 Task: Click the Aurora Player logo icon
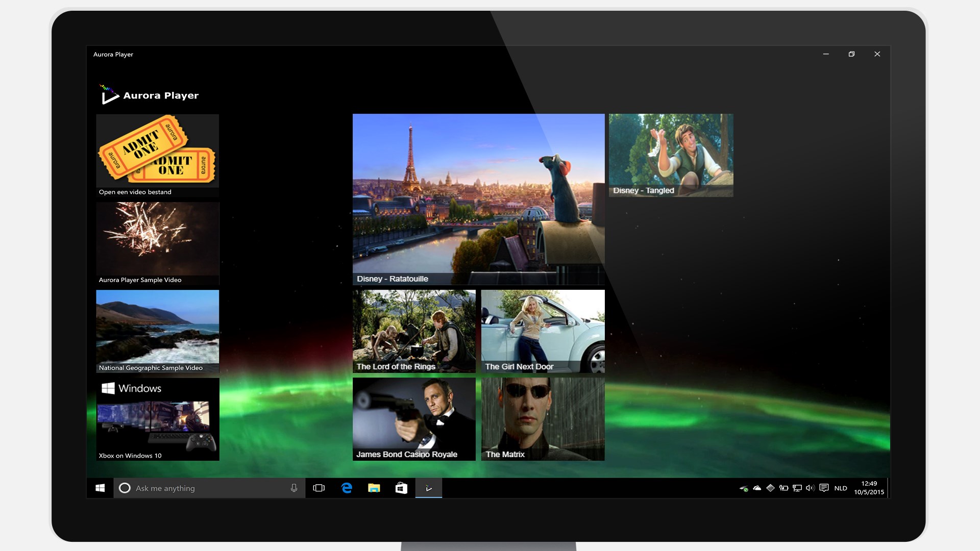click(x=109, y=94)
